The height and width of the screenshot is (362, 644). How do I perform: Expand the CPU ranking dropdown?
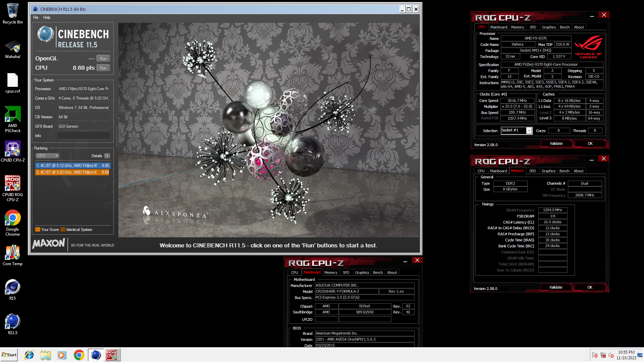click(48, 156)
